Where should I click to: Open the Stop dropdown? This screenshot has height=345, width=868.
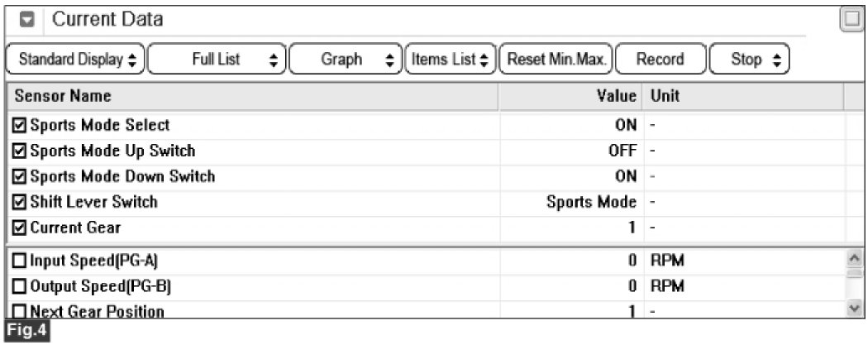tap(748, 60)
